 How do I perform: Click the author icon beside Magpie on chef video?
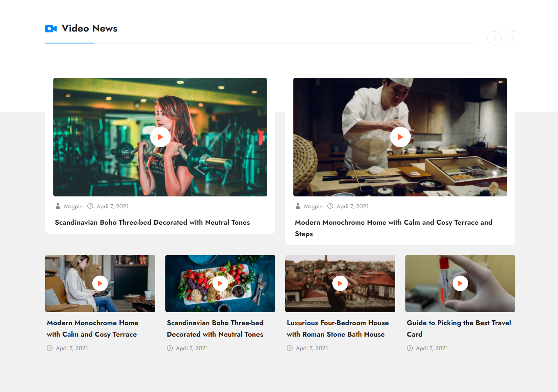pyautogui.click(x=297, y=206)
